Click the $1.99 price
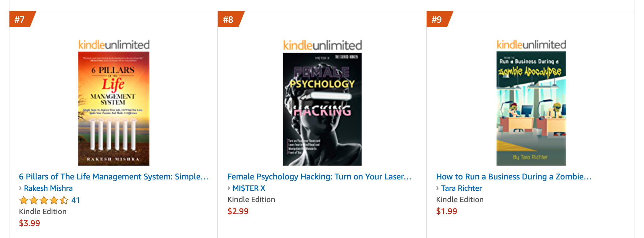The width and height of the screenshot is (644, 238). click(446, 211)
